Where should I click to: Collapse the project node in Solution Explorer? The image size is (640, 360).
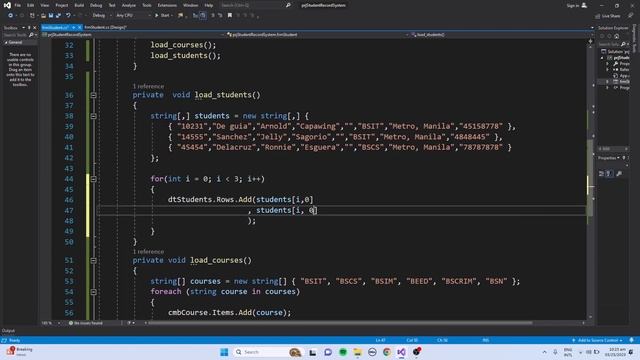tap(602, 58)
